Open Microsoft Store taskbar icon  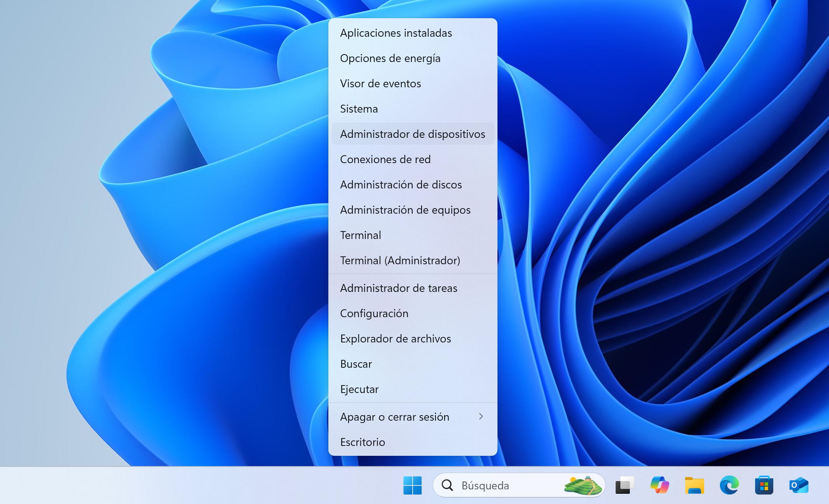tap(764, 485)
